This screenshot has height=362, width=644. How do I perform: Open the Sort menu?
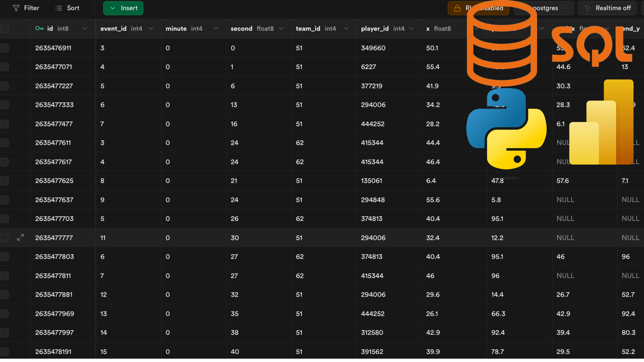click(67, 8)
